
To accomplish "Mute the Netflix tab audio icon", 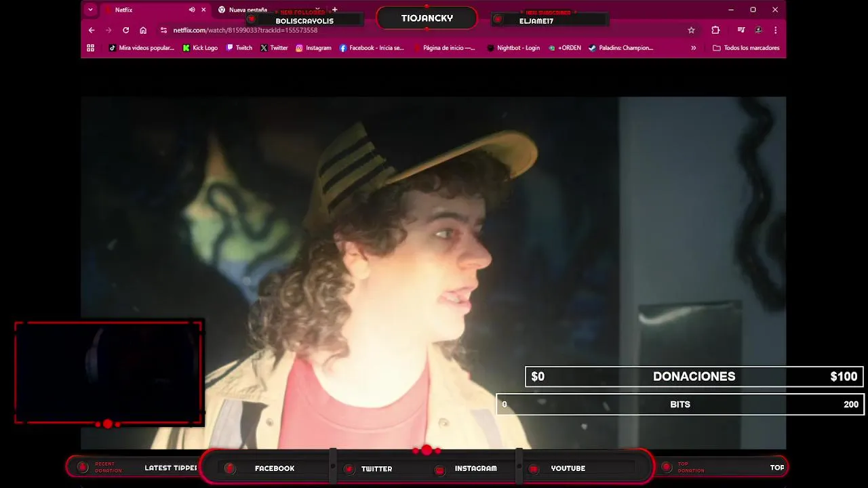I will pyautogui.click(x=192, y=10).
